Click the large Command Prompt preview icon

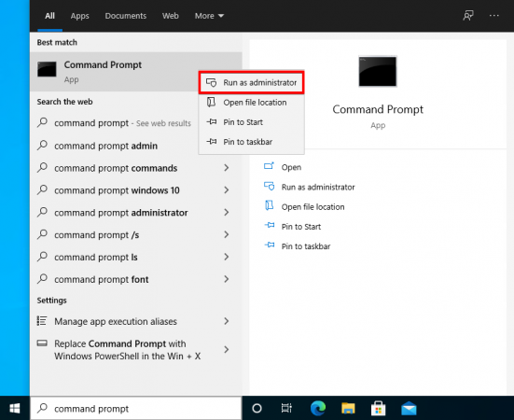(377, 72)
